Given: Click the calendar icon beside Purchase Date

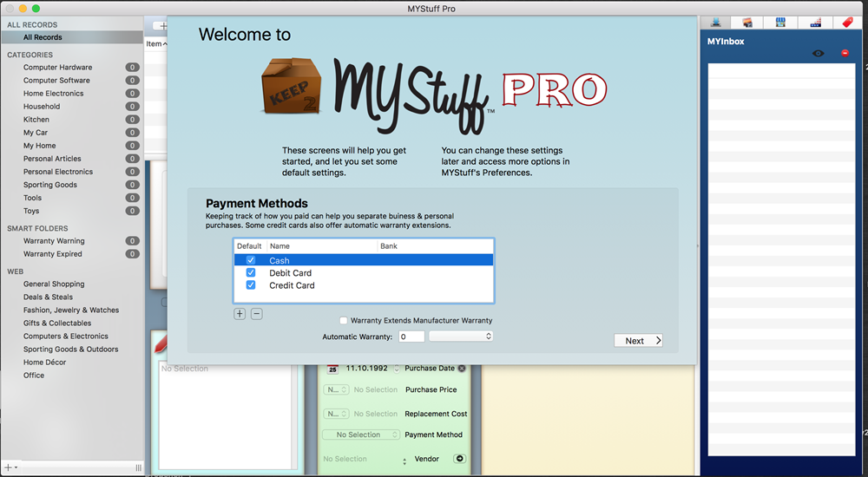Looking at the screenshot, I should click(x=332, y=369).
